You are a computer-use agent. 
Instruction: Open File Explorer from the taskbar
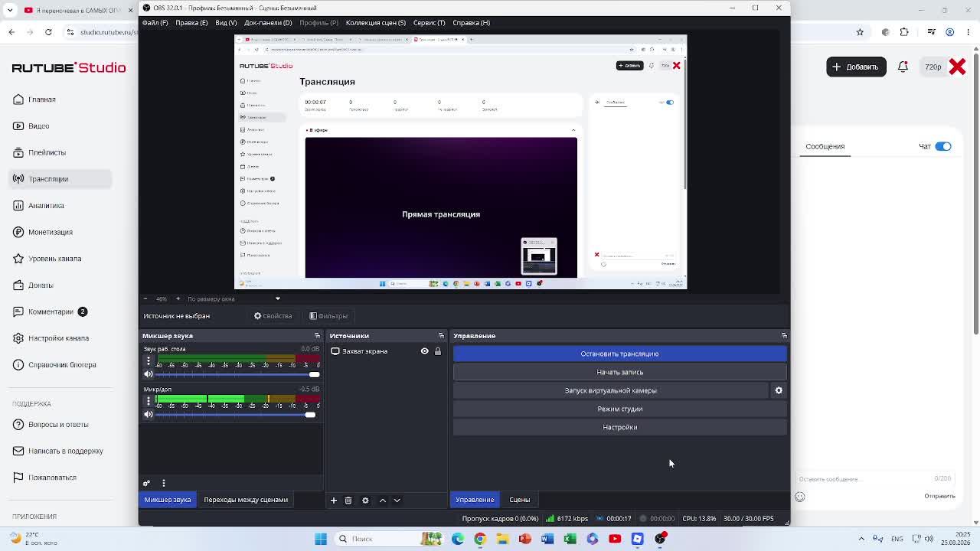(502, 539)
